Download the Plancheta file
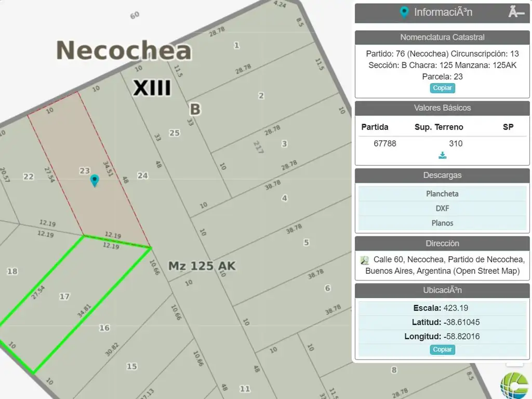This screenshot has height=399, width=532. point(442,194)
